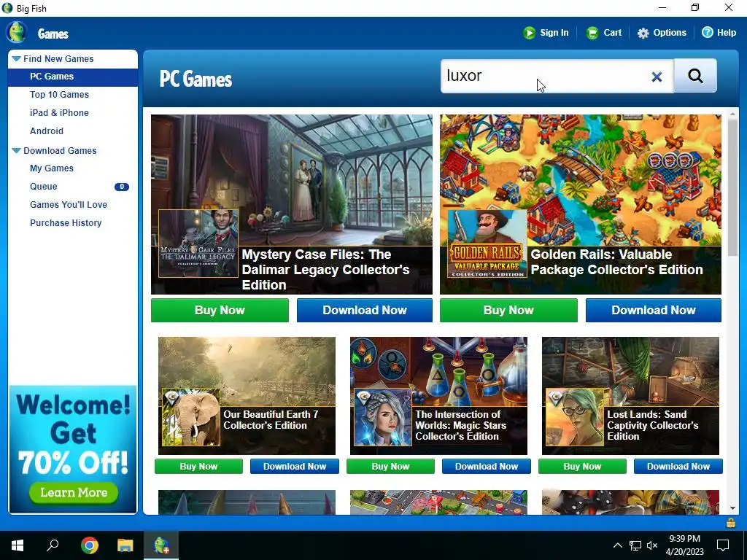Open Windows taskbar search
This screenshot has width=747, height=560.
click(53, 545)
